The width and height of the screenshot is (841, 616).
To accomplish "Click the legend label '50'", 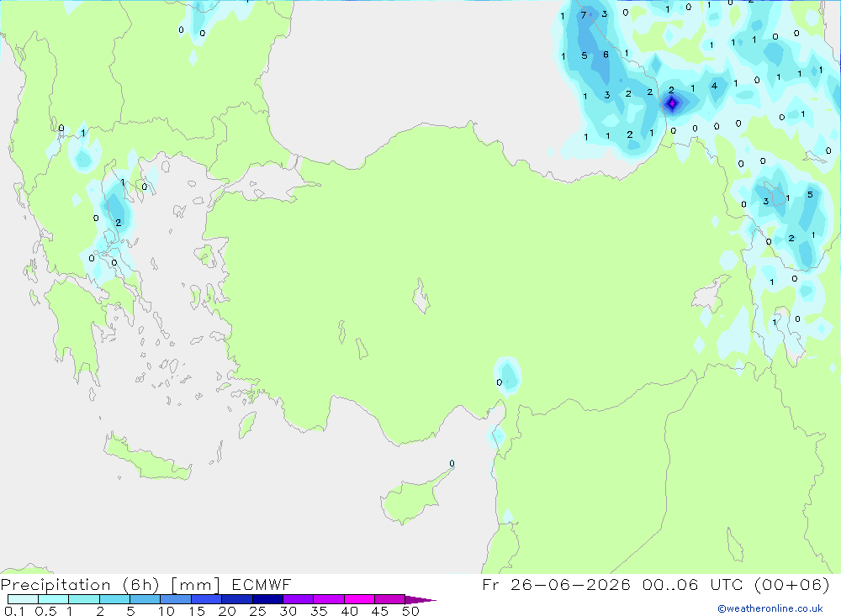I will [410, 611].
